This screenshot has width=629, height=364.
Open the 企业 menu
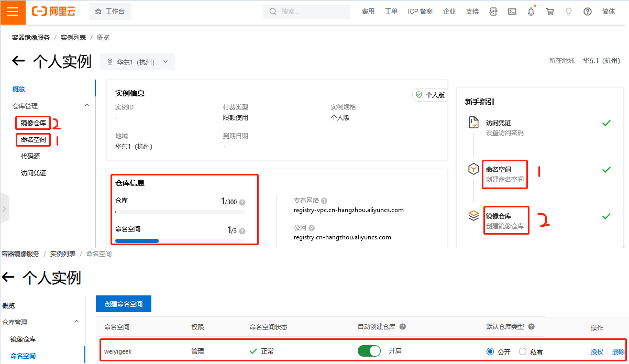[x=449, y=12]
